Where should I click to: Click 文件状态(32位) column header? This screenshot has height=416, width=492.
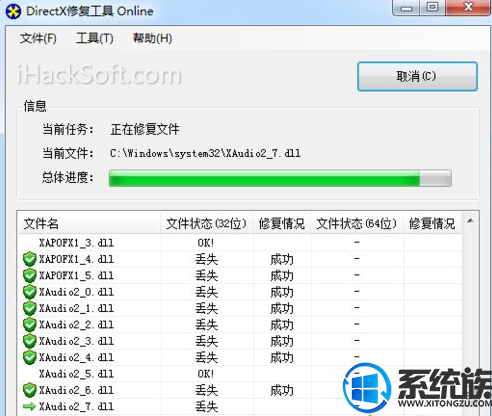pos(207,223)
